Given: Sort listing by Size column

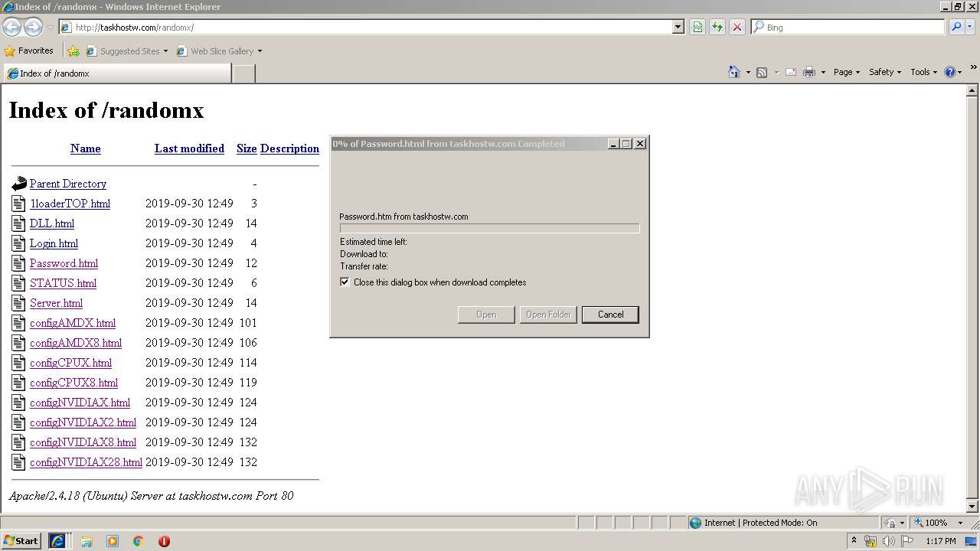Looking at the screenshot, I should tap(247, 148).
